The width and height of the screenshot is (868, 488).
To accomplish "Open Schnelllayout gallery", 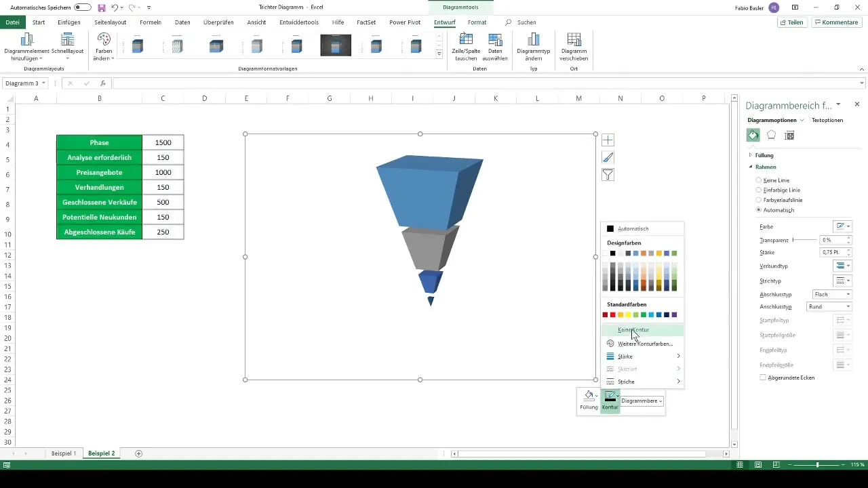I will coord(67,47).
